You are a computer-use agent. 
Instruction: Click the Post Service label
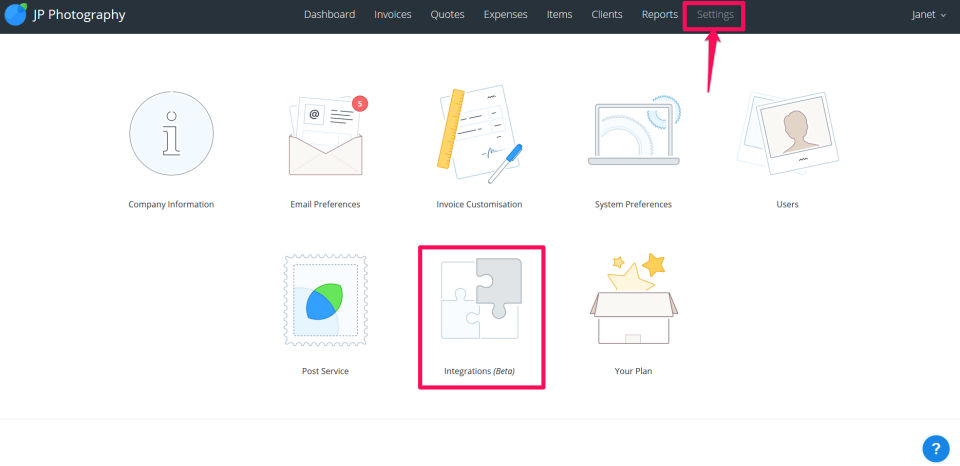(x=325, y=371)
